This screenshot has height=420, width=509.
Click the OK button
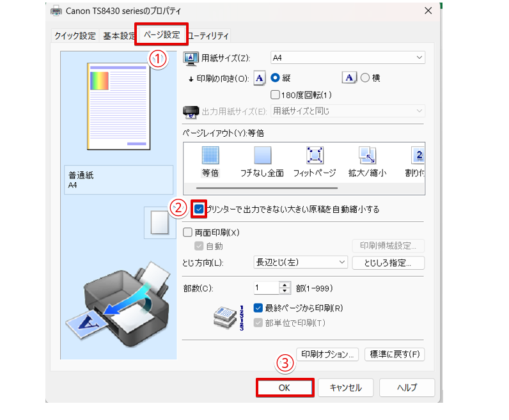285,387
